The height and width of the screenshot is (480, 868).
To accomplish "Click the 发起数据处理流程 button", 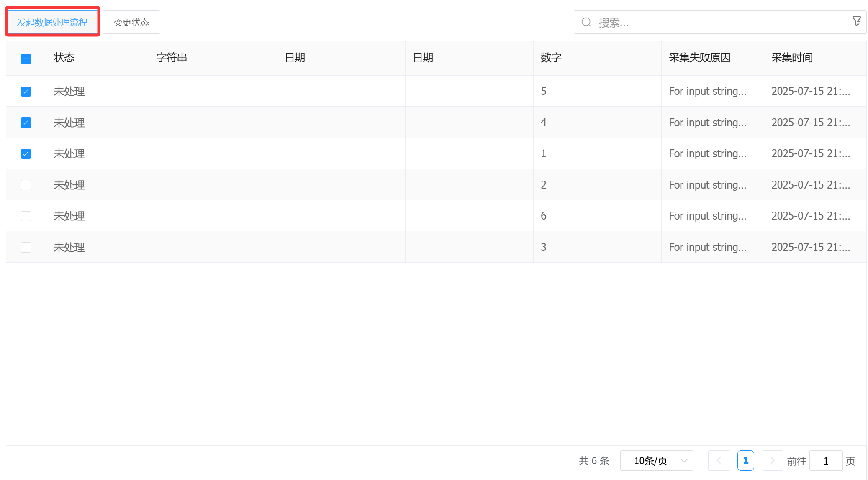I will click(x=52, y=22).
